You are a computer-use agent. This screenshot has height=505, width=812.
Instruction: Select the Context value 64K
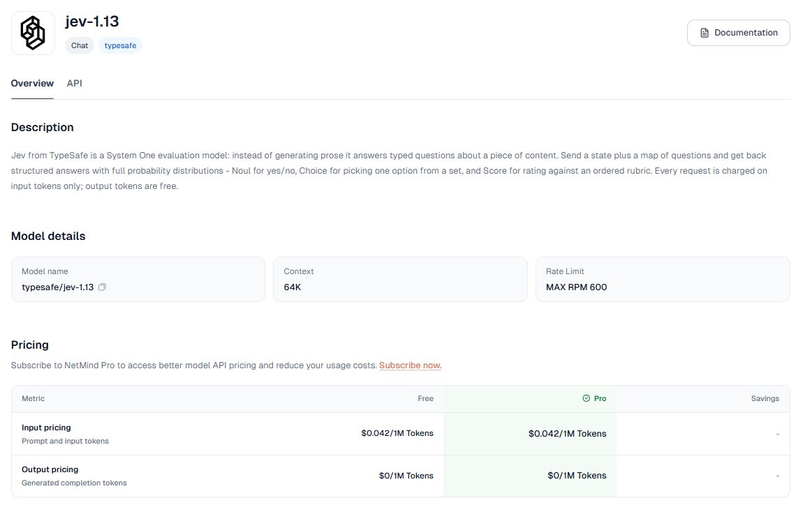[293, 287]
